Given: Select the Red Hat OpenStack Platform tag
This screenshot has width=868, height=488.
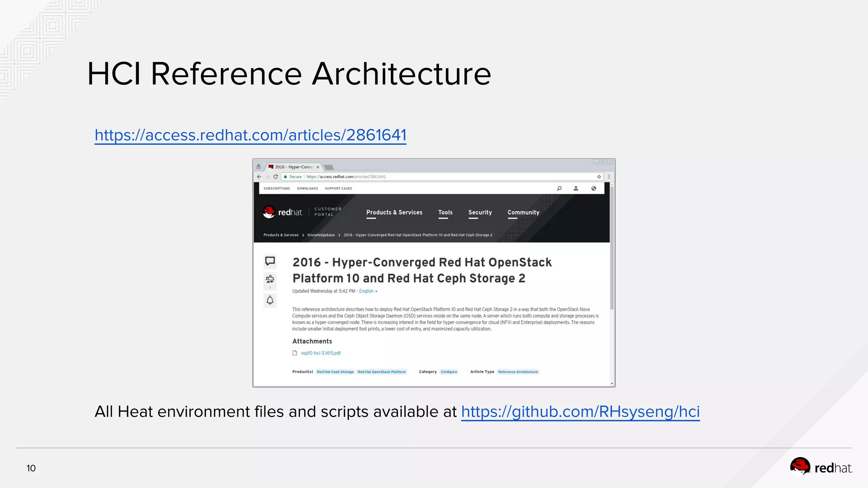Looking at the screenshot, I should (x=381, y=372).
